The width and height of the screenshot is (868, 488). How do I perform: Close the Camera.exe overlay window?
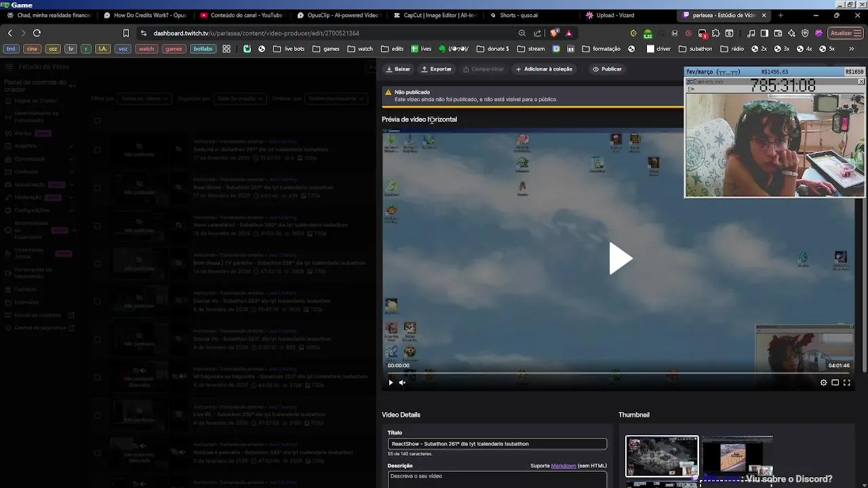tap(861, 81)
